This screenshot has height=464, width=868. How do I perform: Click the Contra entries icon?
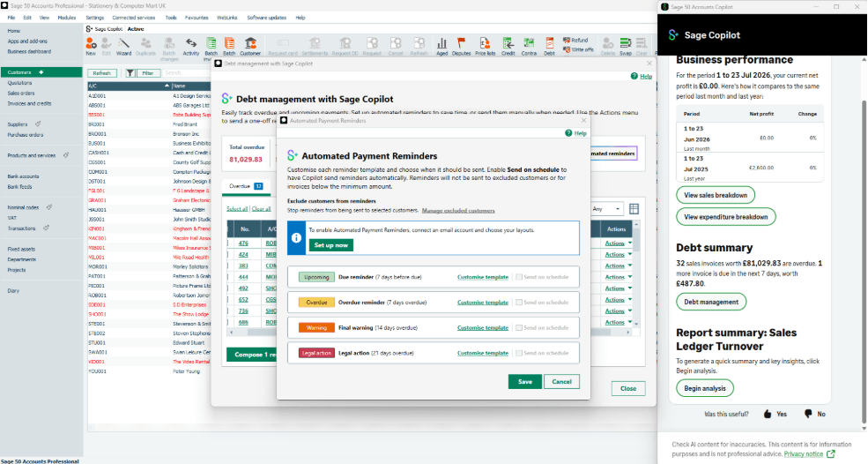click(529, 46)
